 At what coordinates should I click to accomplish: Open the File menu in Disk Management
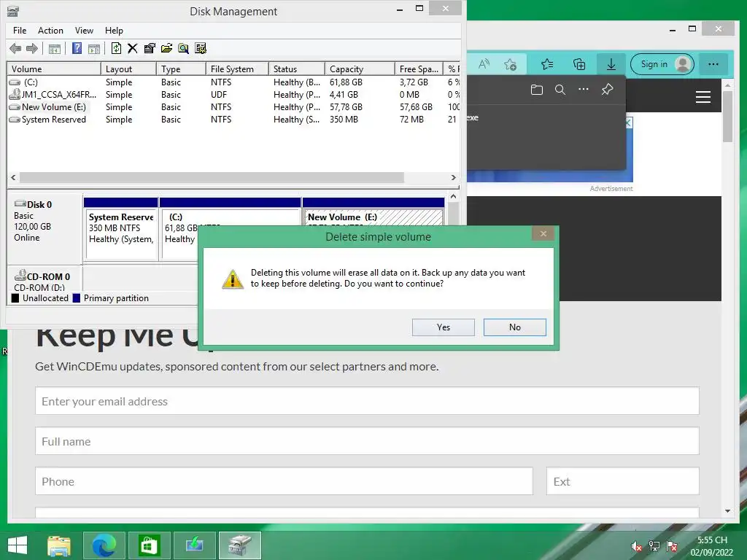(20, 31)
